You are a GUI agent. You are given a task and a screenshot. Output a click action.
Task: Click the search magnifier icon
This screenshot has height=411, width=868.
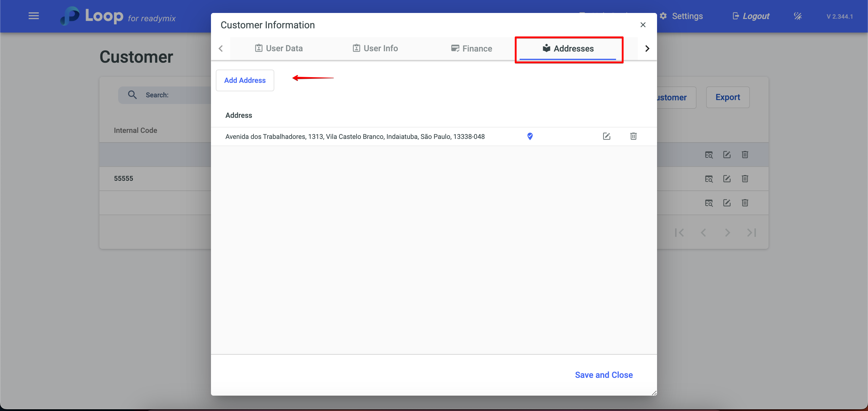(x=132, y=95)
